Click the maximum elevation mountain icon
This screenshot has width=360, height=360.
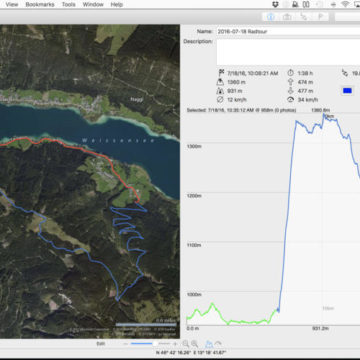click(x=220, y=82)
